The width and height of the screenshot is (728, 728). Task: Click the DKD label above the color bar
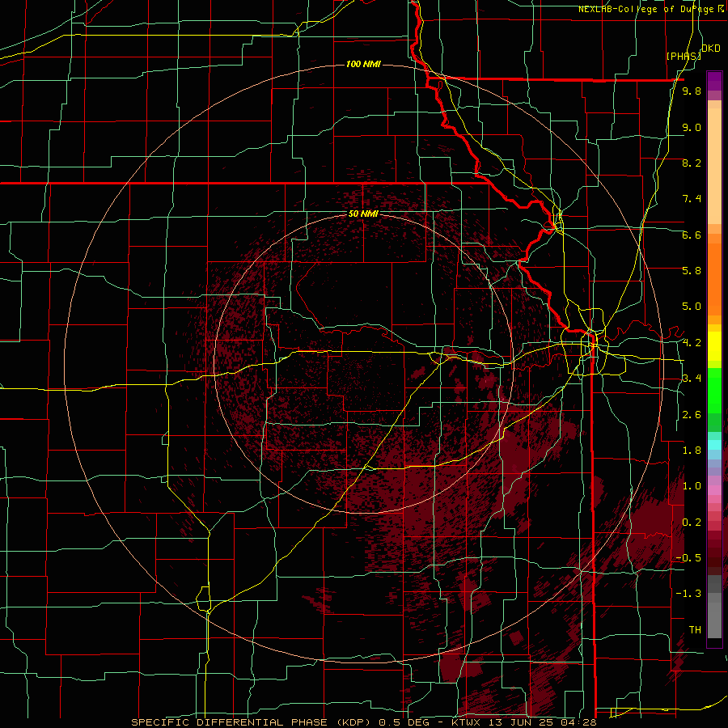(x=710, y=49)
